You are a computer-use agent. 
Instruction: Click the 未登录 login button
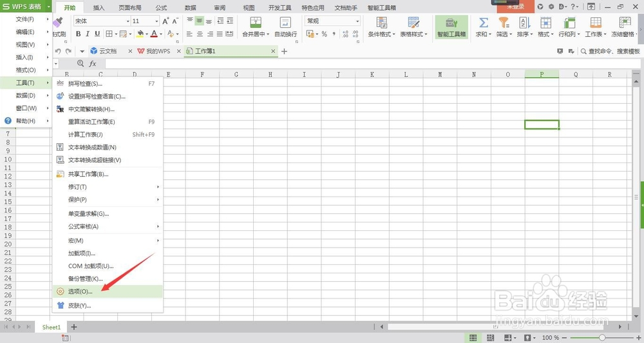point(515,6)
